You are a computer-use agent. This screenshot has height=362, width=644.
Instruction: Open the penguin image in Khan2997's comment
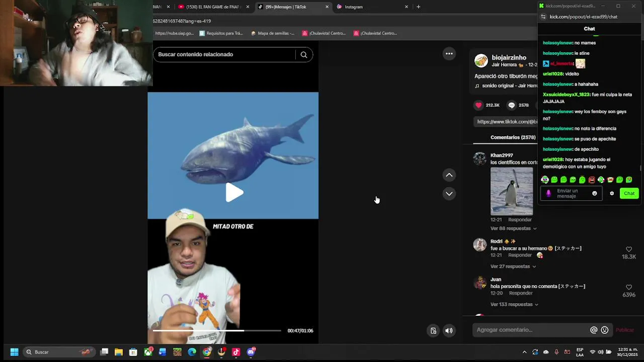tap(512, 191)
